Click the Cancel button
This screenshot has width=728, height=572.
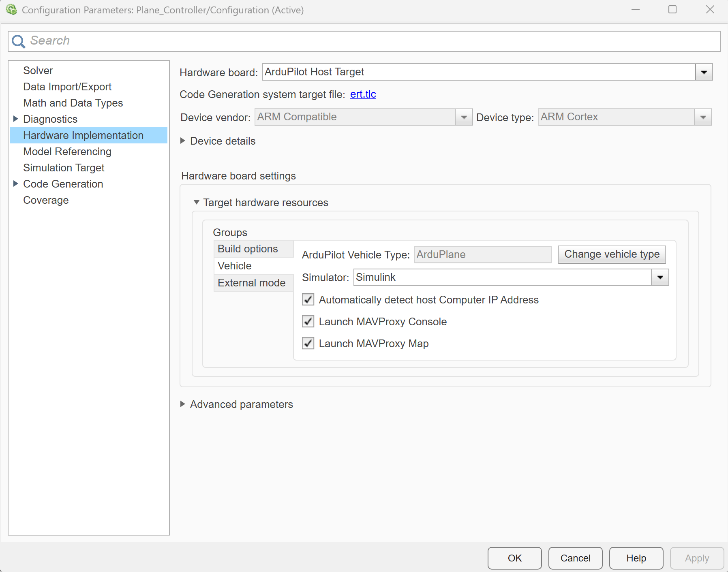pos(576,558)
